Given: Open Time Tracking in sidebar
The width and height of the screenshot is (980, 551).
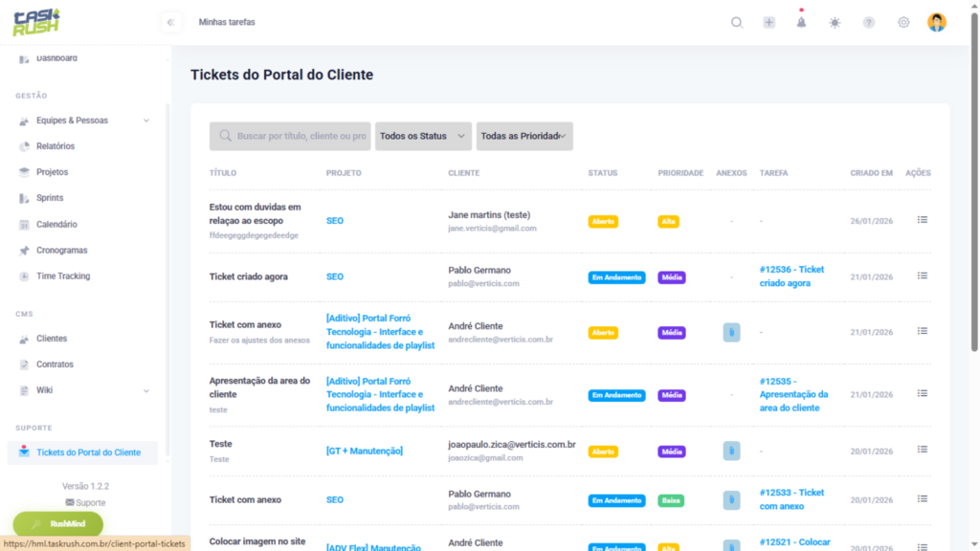Looking at the screenshot, I should point(63,276).
